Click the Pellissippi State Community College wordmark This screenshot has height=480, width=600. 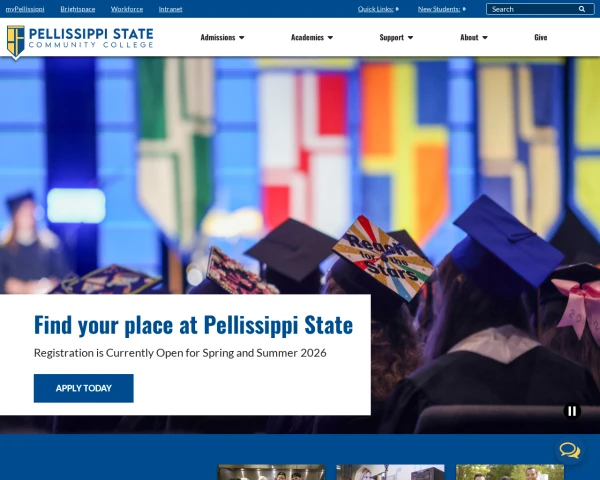91,38
